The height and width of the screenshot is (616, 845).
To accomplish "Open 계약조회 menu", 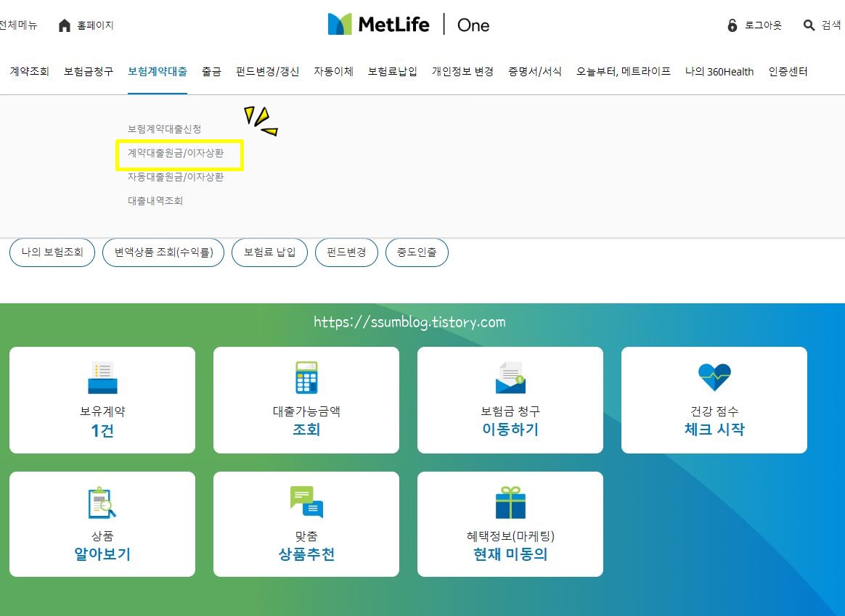I will tap(30, 72).
